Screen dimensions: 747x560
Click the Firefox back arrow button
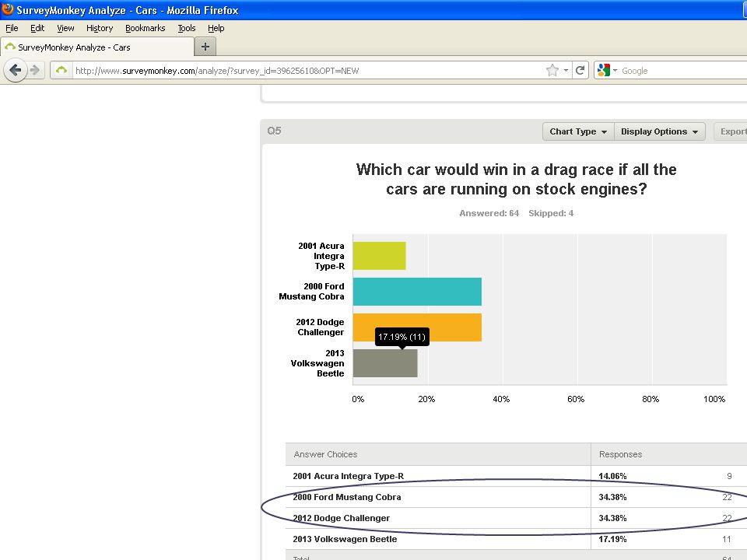pos(16,71)
